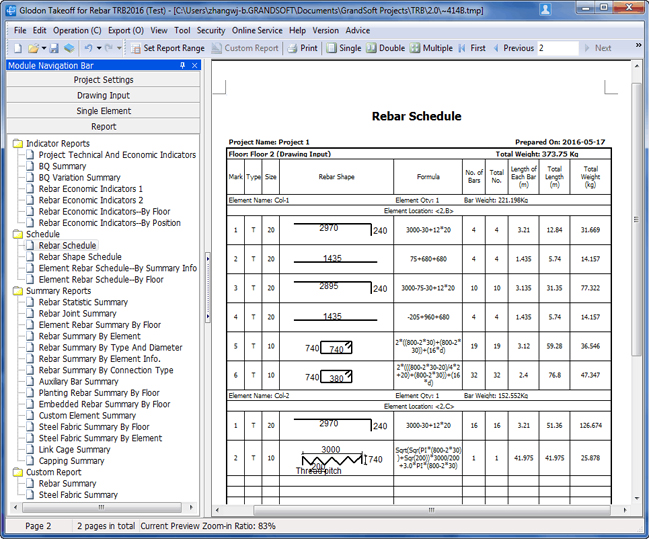Open the BQ Summary report
Viewport: 649px width, 539px height.
[x=62, y=166]
